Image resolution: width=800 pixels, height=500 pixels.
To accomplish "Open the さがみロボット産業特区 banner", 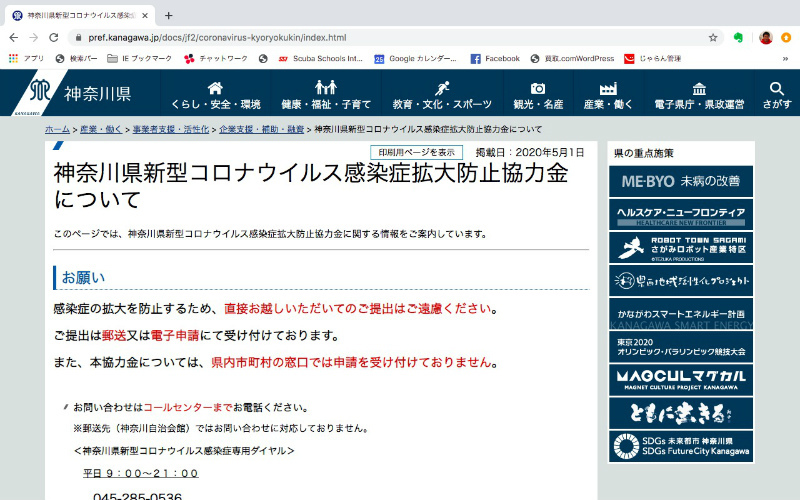I will click(681, 247).
